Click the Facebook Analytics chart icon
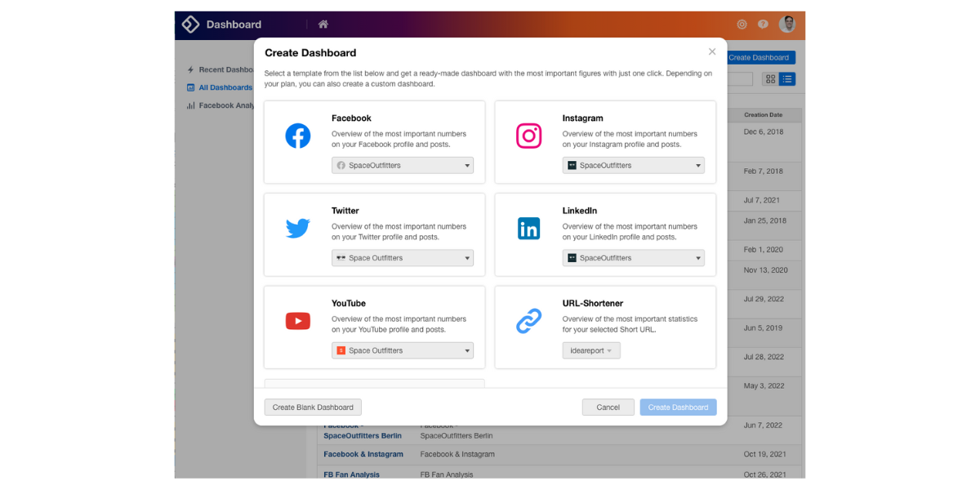980x490 pixels. pos(190,105)
